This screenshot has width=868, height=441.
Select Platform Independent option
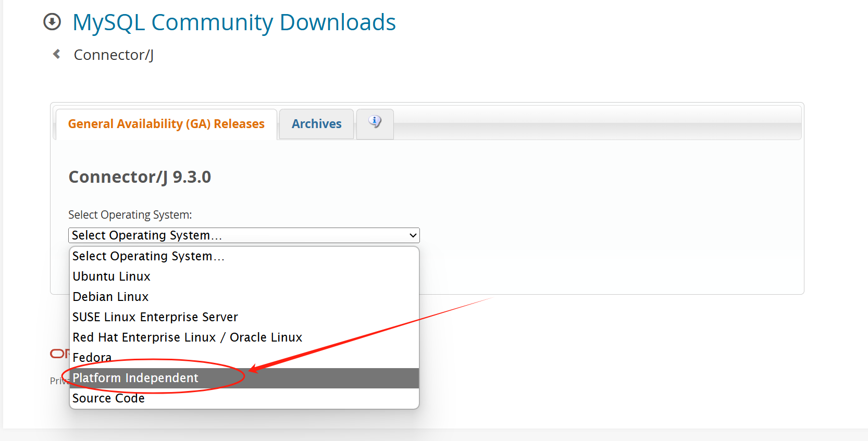244,378
